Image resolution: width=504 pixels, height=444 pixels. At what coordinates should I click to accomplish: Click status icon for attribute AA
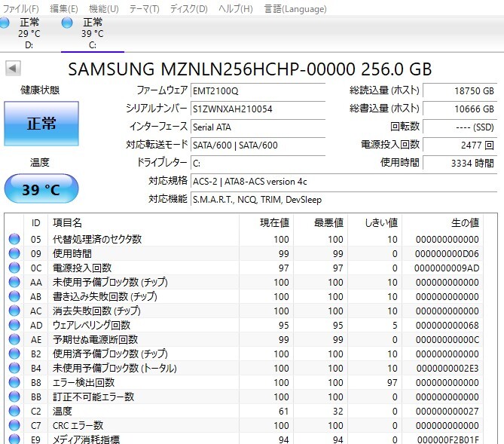tap(14, 282)
